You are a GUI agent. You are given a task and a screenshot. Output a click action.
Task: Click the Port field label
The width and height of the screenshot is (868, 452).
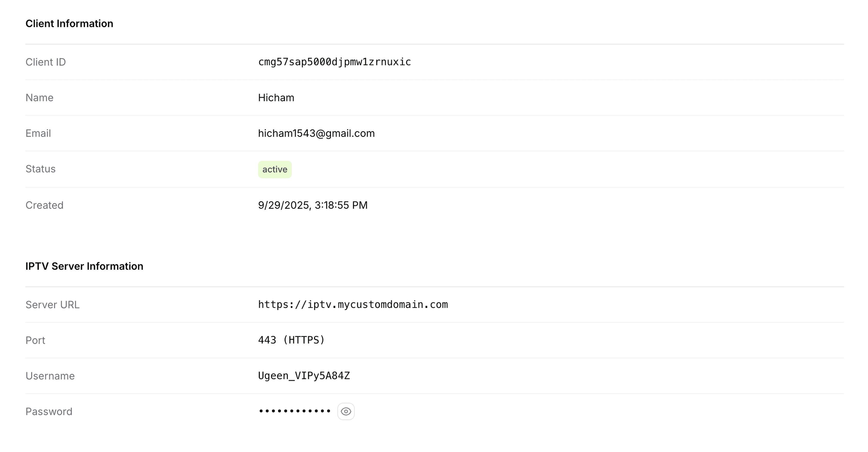pos(35,340)
